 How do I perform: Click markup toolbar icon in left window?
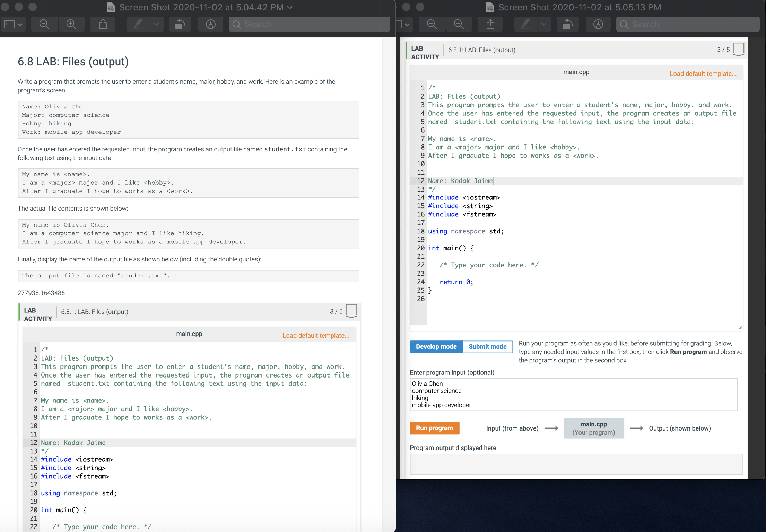click(211, 24)
